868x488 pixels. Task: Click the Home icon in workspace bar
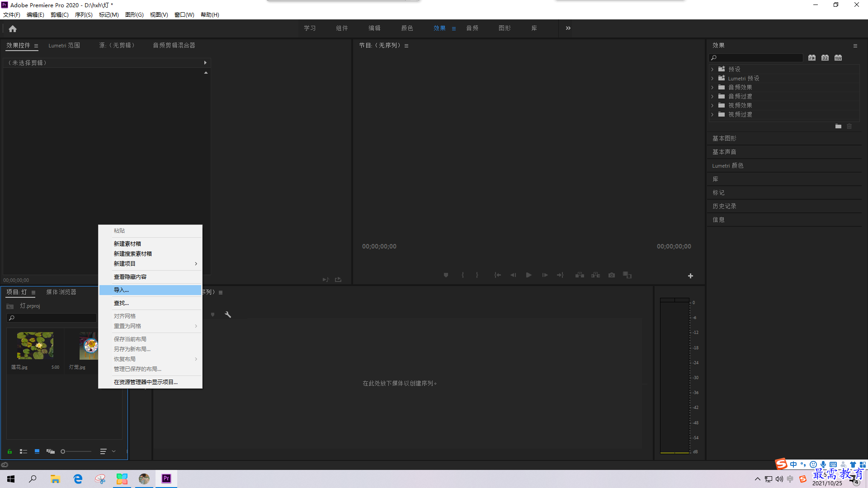13,28
